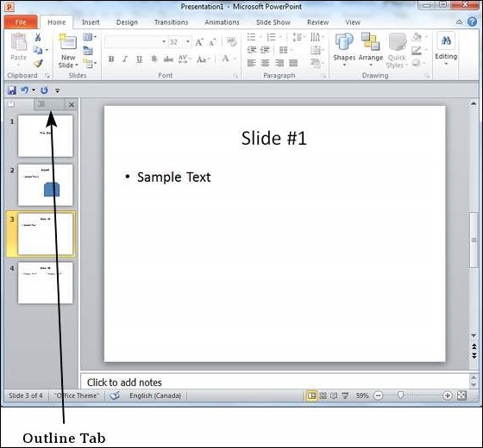Decrease list indent level
The image size is (483, 448).
coord(252,50)
